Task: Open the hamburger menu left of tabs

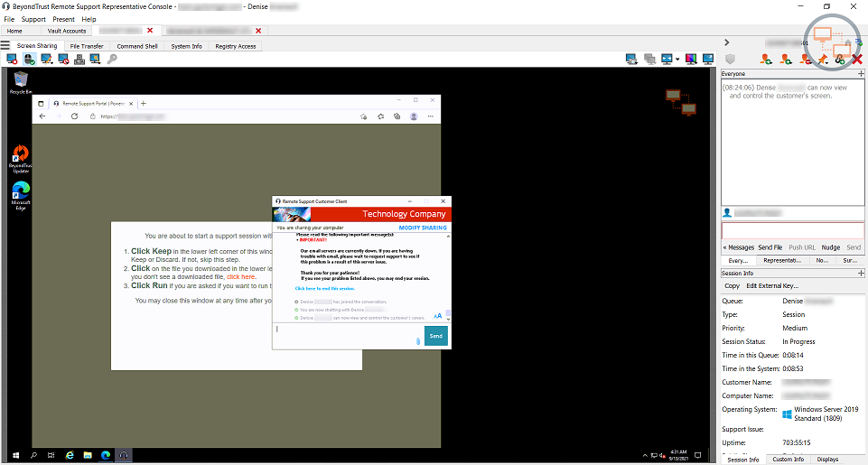Action: [x=6, y=45]
